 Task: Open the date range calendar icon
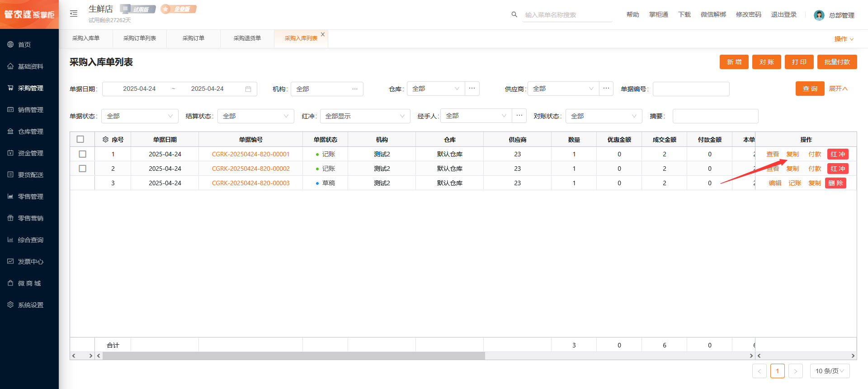coord(248,89)
